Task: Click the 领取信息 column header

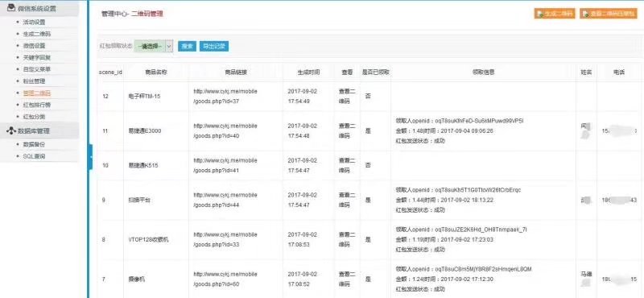Action: click(x=484, y=72)
